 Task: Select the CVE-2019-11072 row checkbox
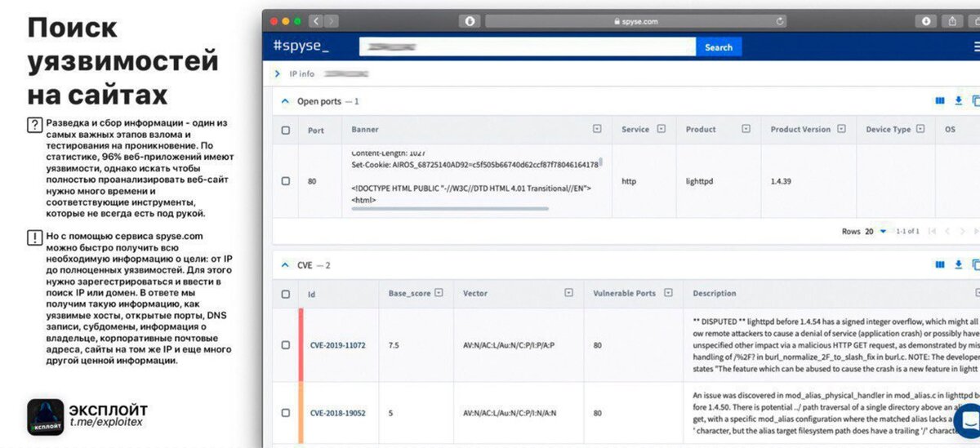coord(286,345)
